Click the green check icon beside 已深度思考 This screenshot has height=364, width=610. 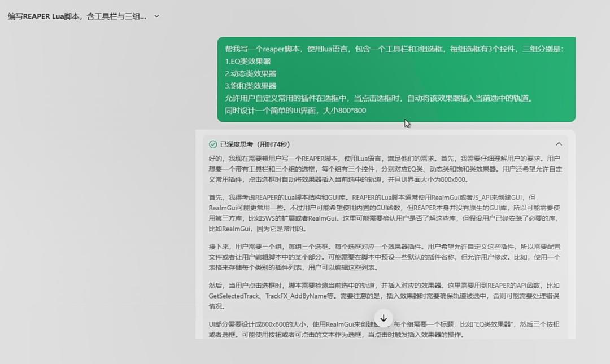(213, 144)
